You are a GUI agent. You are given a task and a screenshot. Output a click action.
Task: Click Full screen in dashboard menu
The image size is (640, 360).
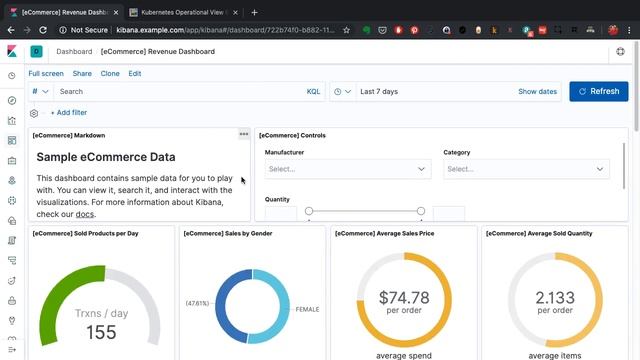point(46,73)
